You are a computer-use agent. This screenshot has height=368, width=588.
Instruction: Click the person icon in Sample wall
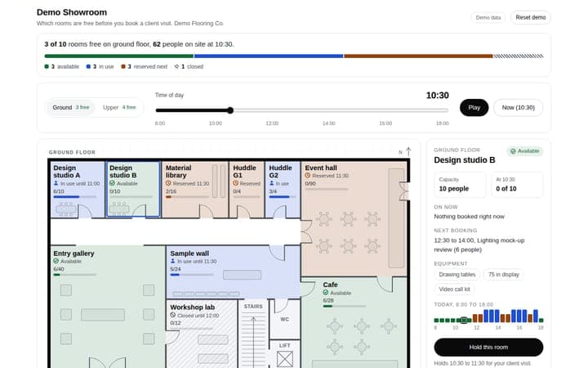(x=173, y=261)
